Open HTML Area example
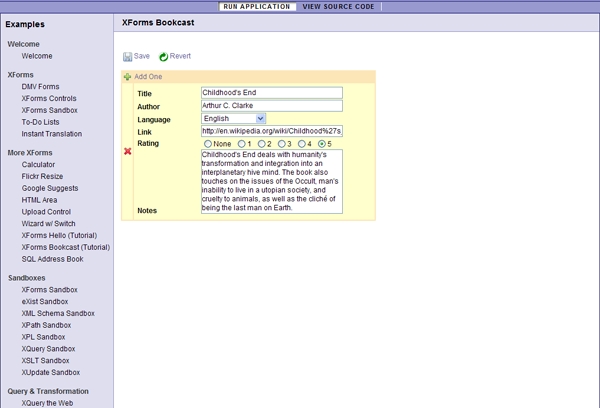The height and width of the screenshot is (408, 600). pyautogui.click(x=39, y=200)
